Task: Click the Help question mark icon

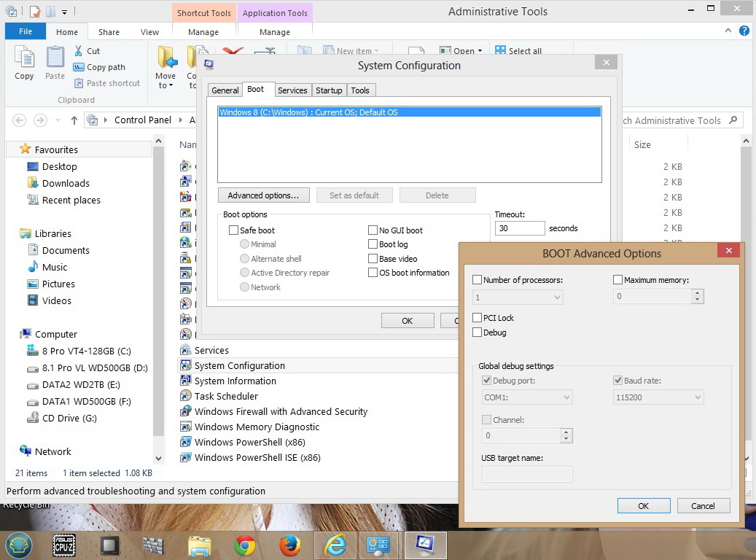Action: 744,31
